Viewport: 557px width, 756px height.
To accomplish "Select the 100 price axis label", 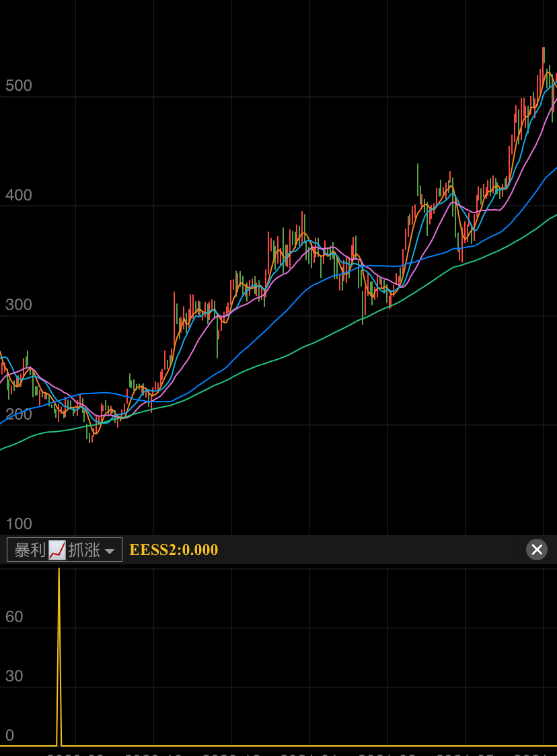I will pos(18,523).
